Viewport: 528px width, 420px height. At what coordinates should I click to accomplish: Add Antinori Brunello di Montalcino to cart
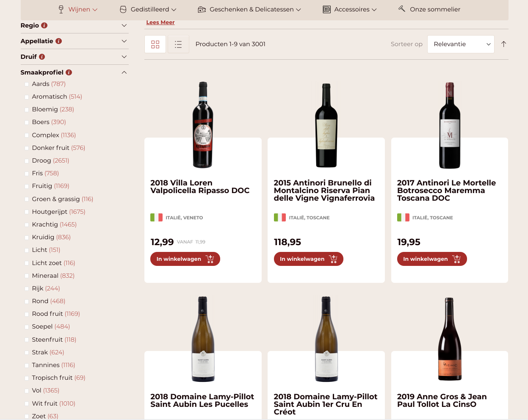coord(309,259)
